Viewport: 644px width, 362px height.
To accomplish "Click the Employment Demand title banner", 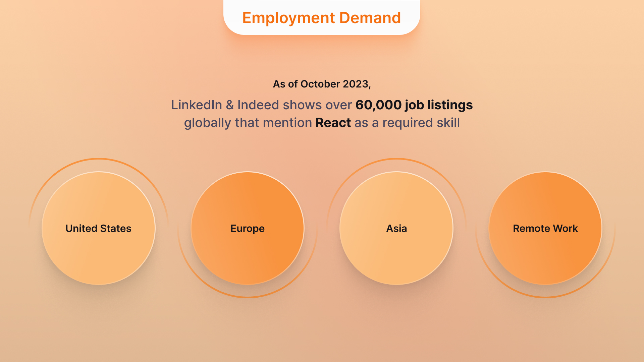I will [321, 17].
